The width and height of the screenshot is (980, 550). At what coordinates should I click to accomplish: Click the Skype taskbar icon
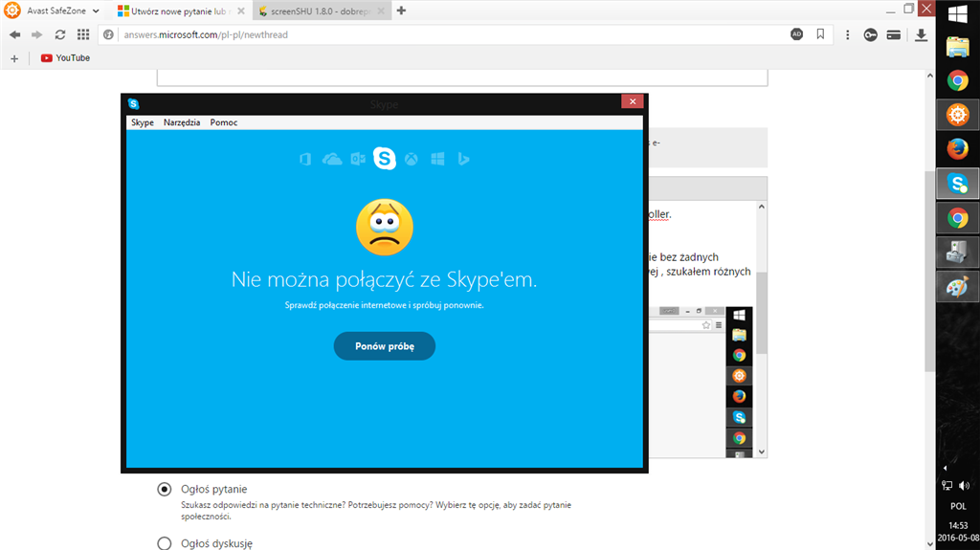click(957, 184)
